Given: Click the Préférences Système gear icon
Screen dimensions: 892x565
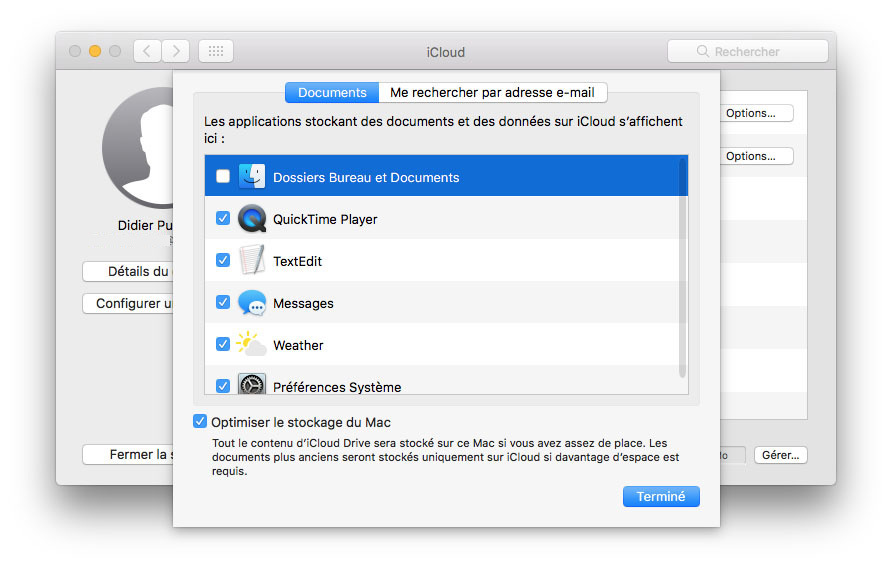Looking at the screenshot, I should [x=251, y=383].
